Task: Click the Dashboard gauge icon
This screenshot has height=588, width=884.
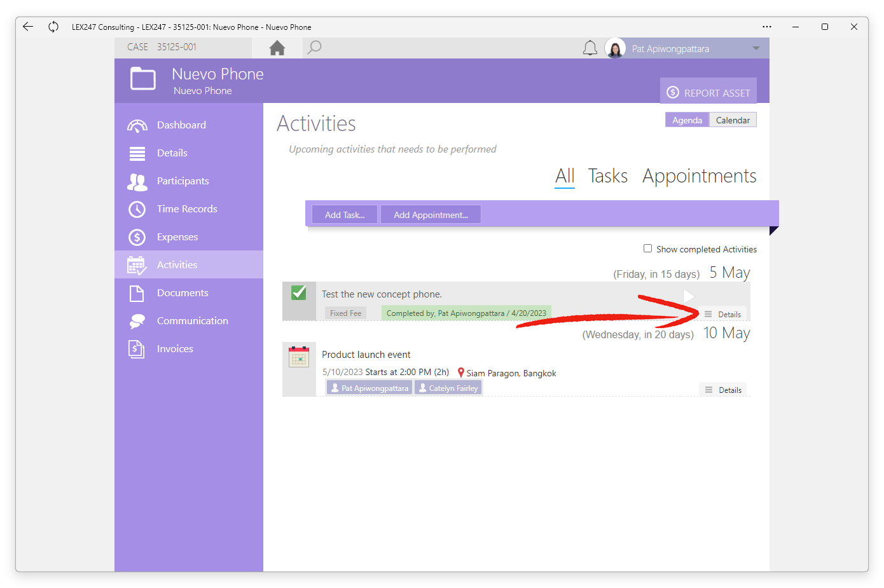Action: (137, 125)
